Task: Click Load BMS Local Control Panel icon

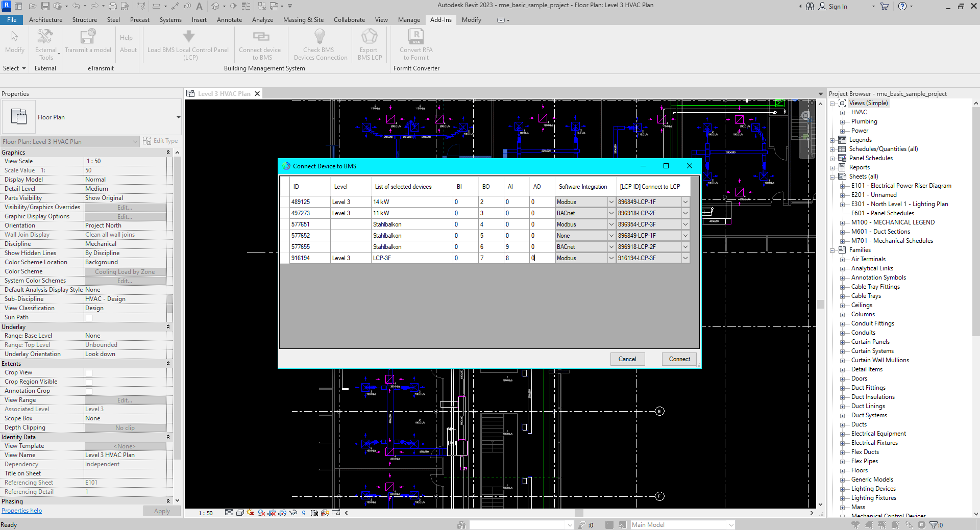Action: click(x=188, y=37)
